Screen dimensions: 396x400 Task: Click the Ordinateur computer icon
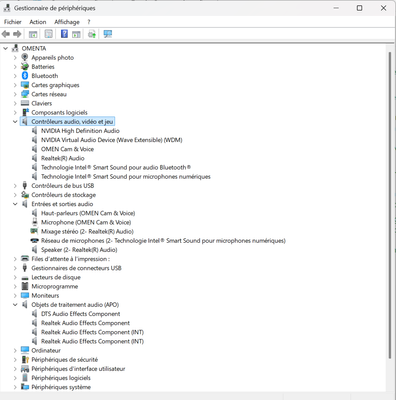25,350
